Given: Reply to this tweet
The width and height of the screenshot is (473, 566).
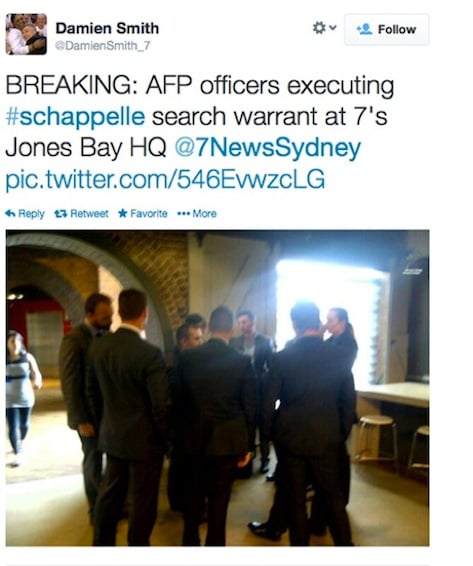Looking at the screenshot, I should tap(25, 214).
